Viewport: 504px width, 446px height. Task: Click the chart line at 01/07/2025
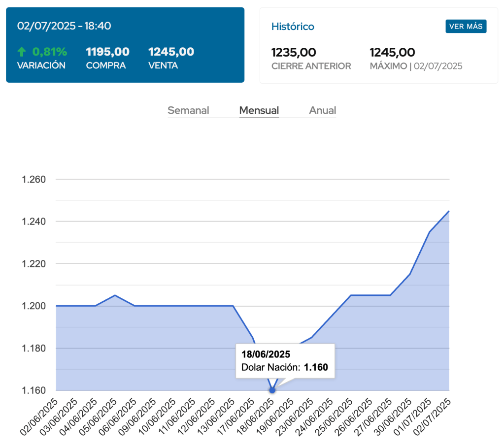[430, 232]
